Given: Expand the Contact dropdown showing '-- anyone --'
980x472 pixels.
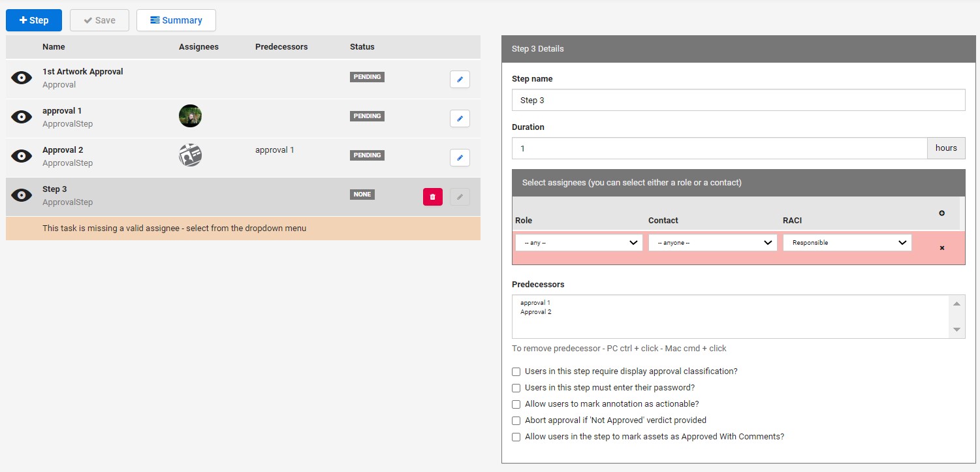Looking at the screenshot, I should tap(712, 243).
